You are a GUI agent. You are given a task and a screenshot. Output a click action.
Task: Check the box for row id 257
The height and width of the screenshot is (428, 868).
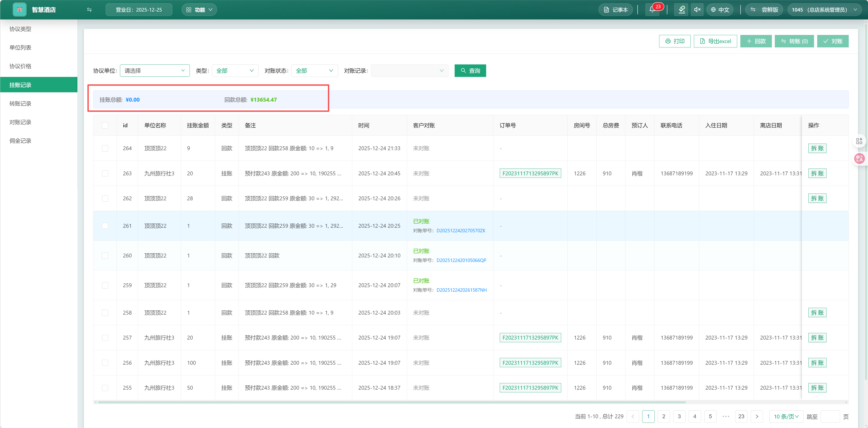click(105, 338)
